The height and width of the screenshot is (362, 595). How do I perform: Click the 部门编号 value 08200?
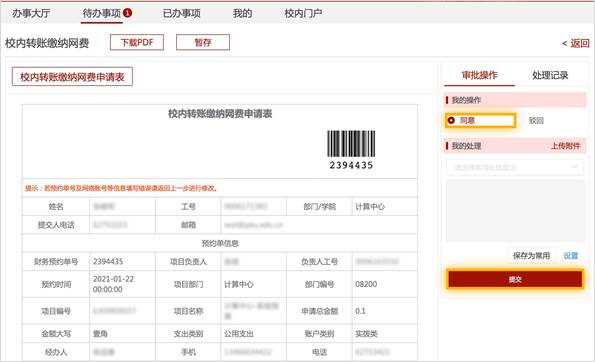point(366,284)
